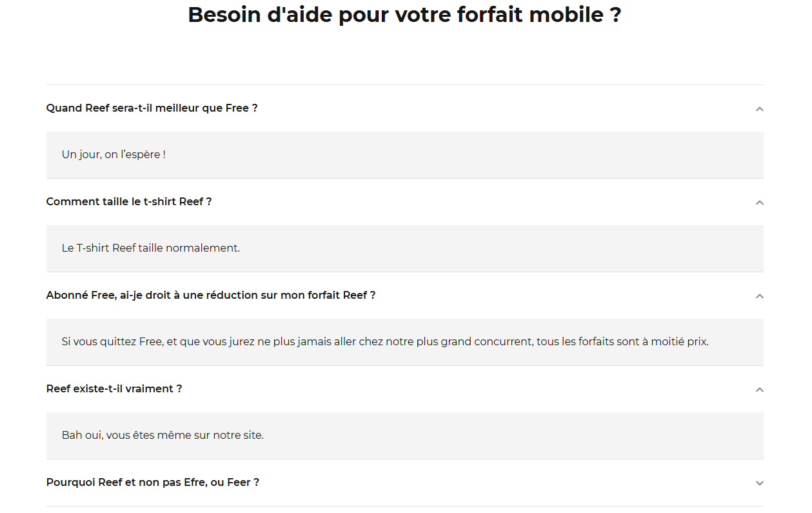Click the answer starting 'Si vous quittez Free'
This screenshot has width=812, height=513.
[385, 342]
